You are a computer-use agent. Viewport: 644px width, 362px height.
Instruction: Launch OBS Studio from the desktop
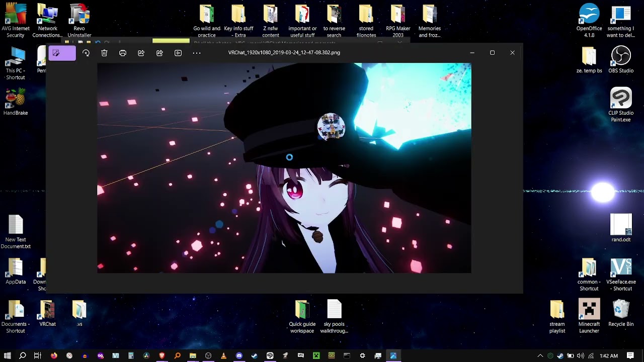click(x=621, y=60)
